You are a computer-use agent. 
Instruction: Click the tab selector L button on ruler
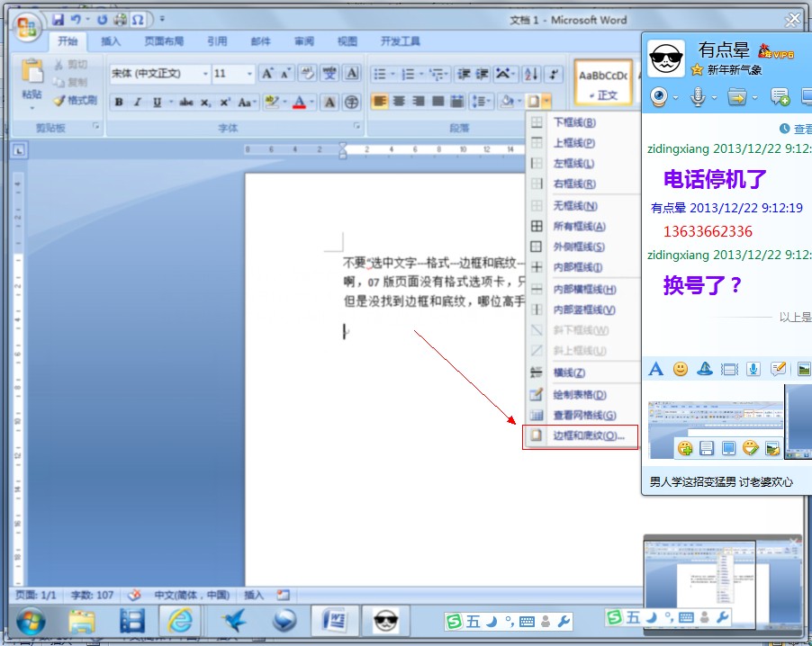[x=19, y=150]
